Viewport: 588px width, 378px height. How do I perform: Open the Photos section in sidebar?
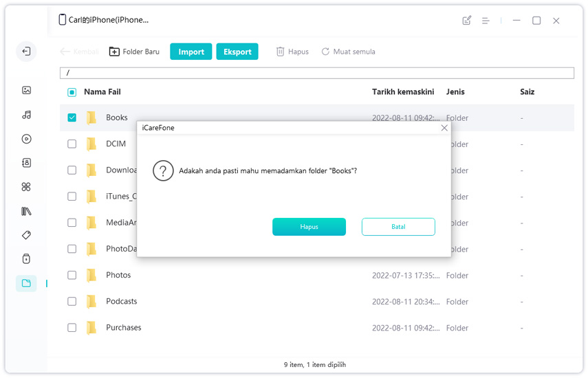coord(26,90)
